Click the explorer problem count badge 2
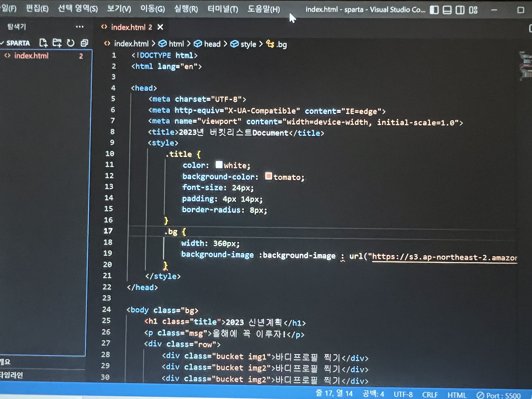This screenshot has width=532, height=399. click(81, 56)
